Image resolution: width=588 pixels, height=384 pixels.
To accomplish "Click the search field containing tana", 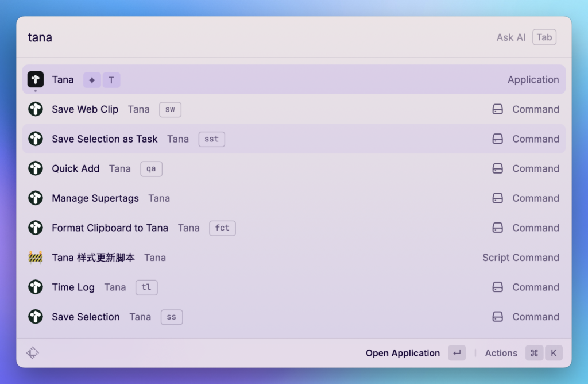I will (255, 37).
